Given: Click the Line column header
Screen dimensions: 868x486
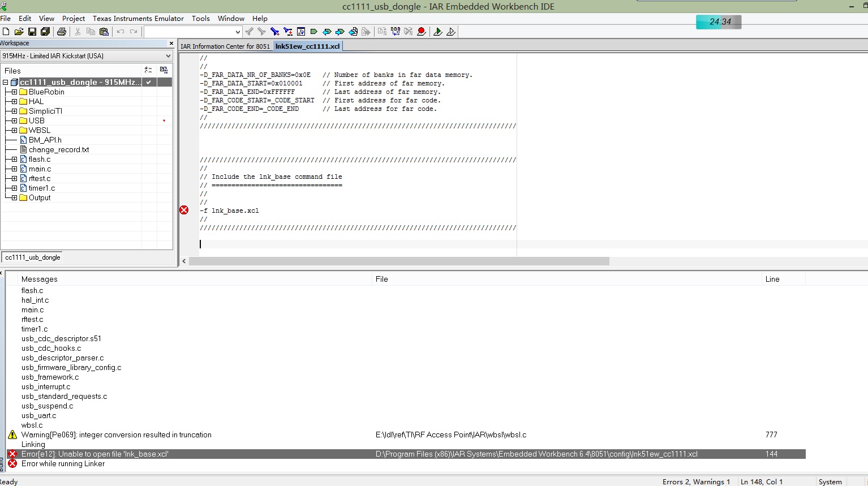Looking at the screenshot, I should [784, 279].
